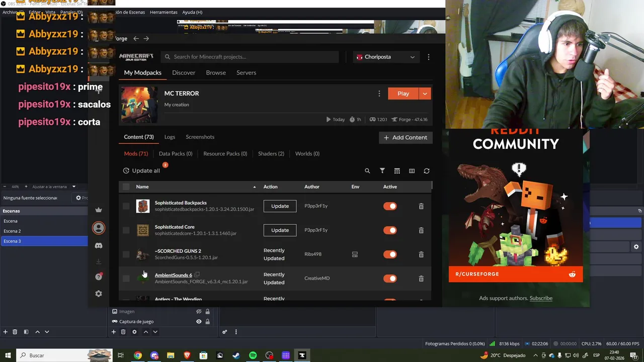Show the hidden Imagen source in OBS
Image resolution: width=644 pixels, height=362 pixels.
point(199,312)
